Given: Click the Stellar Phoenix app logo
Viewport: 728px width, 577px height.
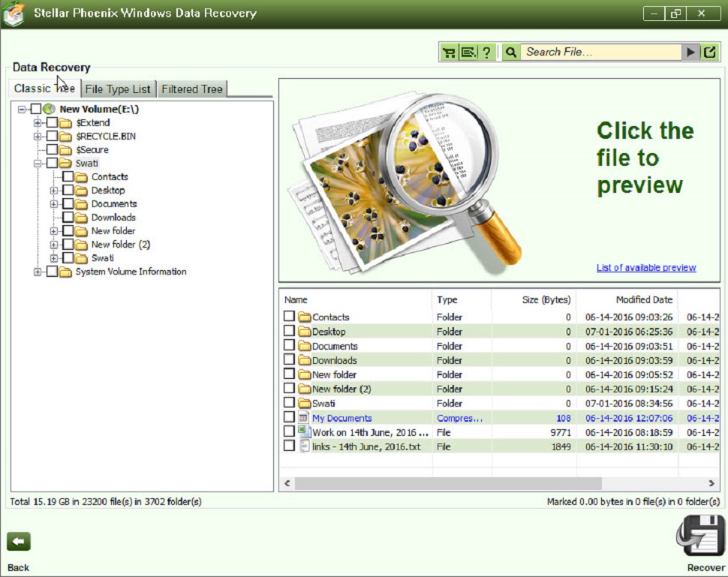Looking at the screenshot, I should 14,14.
